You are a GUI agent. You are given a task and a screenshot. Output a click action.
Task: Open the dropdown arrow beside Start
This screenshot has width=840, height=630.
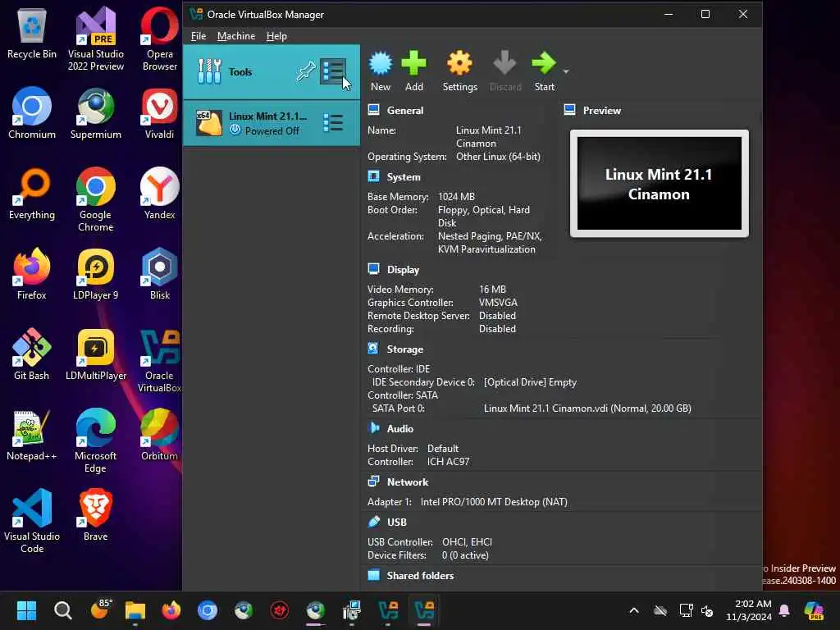click(566, 71)
